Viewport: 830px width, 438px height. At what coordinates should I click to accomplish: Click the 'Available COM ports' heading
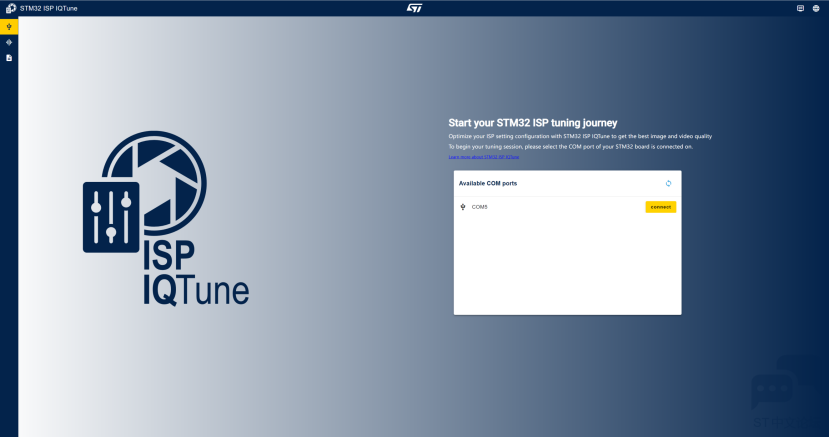pyautogui.click(x=488, y=183)
